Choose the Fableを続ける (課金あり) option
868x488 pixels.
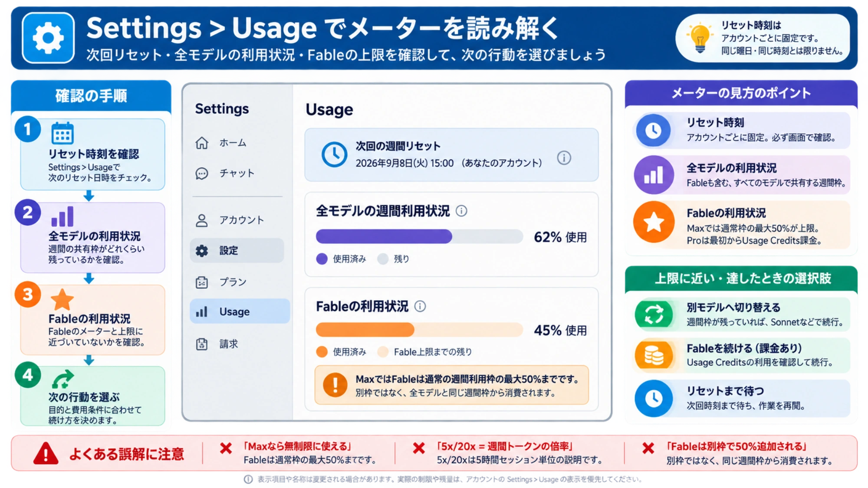742,355
